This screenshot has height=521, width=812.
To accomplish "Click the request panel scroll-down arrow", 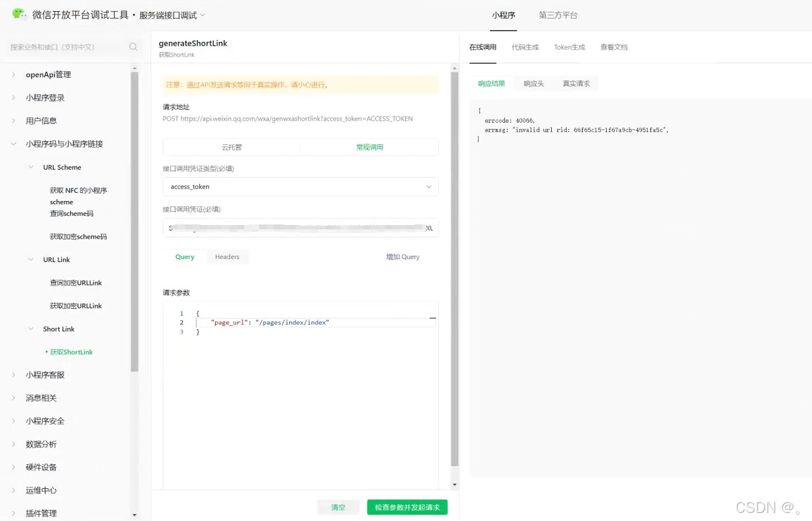I will [x=455, y=485].
